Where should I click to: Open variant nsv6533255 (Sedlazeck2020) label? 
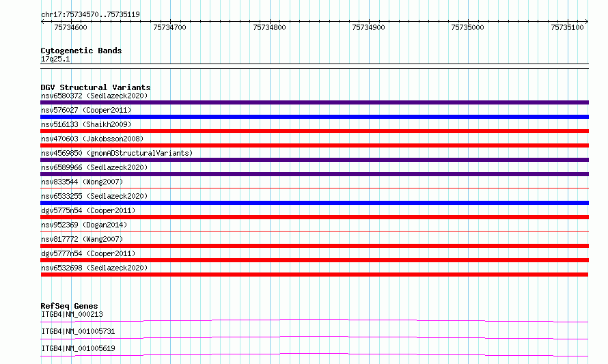[x=94, y=196]
